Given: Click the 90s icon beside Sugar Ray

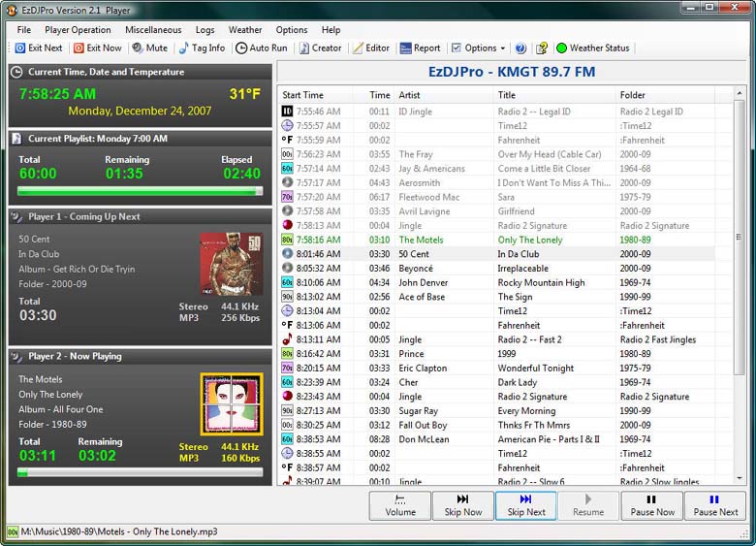Looking at the screenshot, I should click(287, 410).
